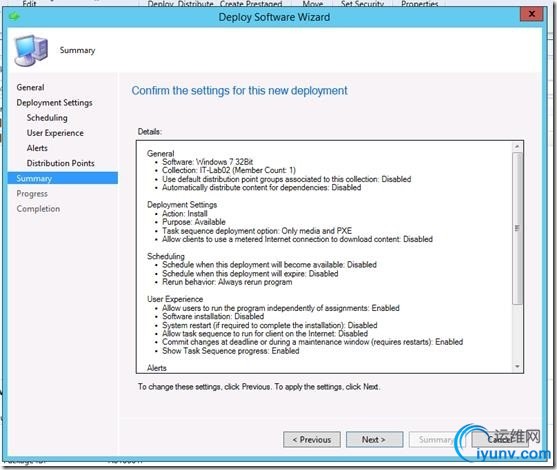Click 'Automatically distribute content for dependencies' line

pos(261,188)
